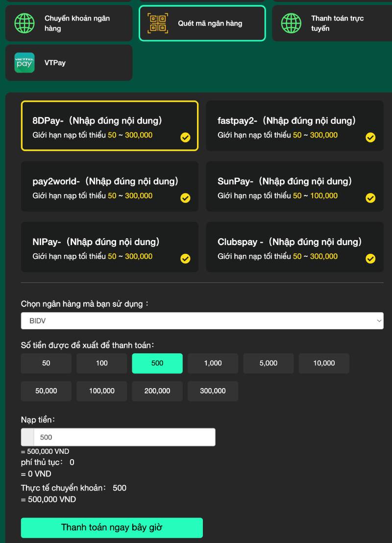This screenshot has height=543, width=392.
Task: Choose the NIPay payment channel
Action: point(110,247)
